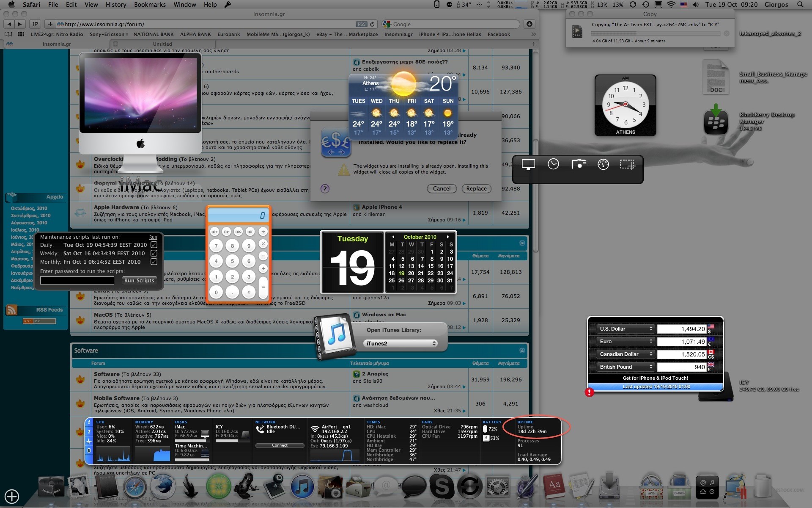Click the maintenance password input field
Image resolution: width=812 pixels, height=508 pixels.
tap(77, 281)
